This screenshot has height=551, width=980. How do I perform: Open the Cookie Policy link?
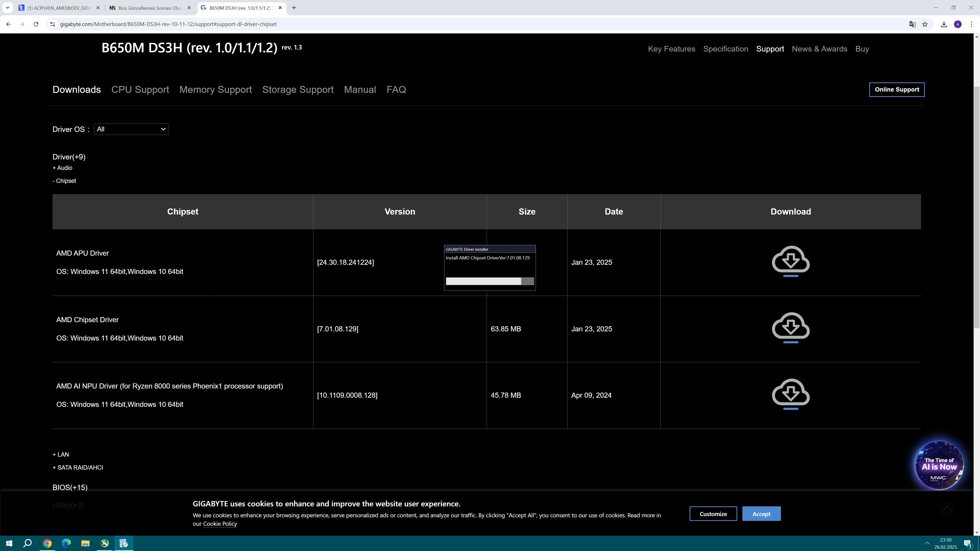click(220, 524)
